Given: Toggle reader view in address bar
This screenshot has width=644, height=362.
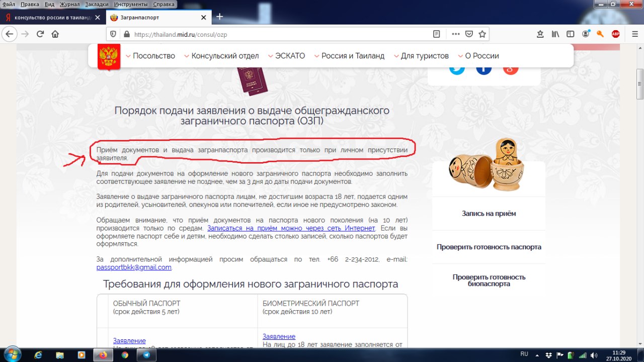Looking at the screenshot, I should pos(437,34).
